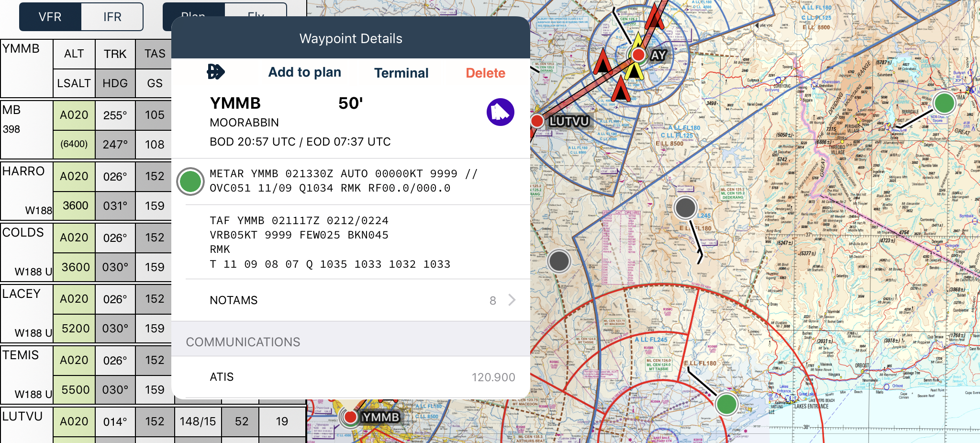The image size is (980, 443).
Task: Open the NOTAMS list row
Action: point(351,300)
